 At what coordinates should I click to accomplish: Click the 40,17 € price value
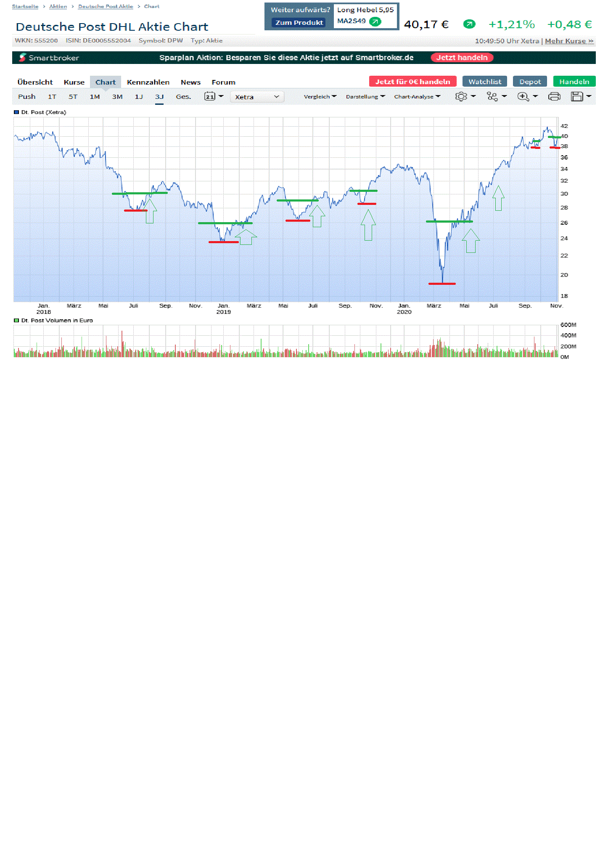426,24
